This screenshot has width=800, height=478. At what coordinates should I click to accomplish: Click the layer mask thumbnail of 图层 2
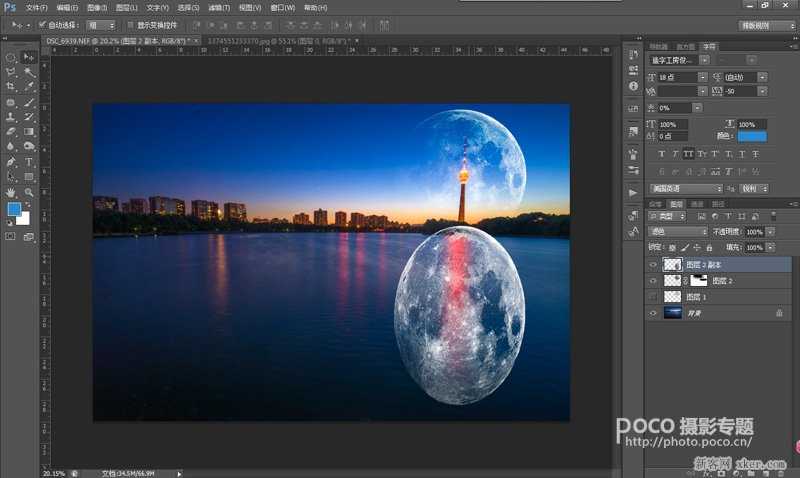point(698,280)
